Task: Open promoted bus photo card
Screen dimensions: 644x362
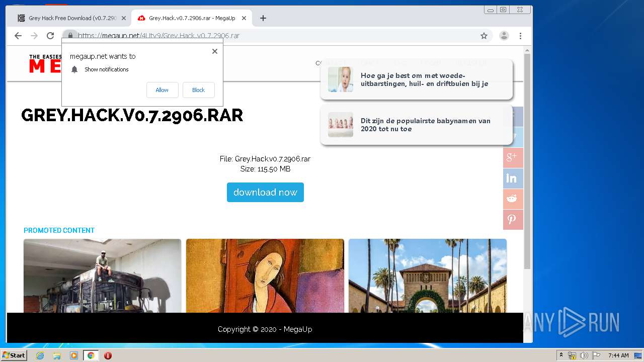Action: (x=102, y=276)
